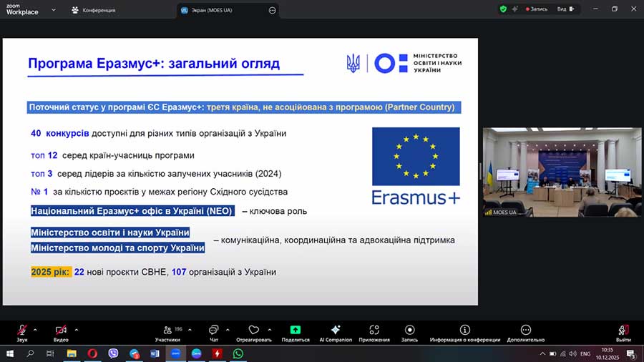
Task: Select the Экран (MOES UA) tab
Action: point(212,10)
